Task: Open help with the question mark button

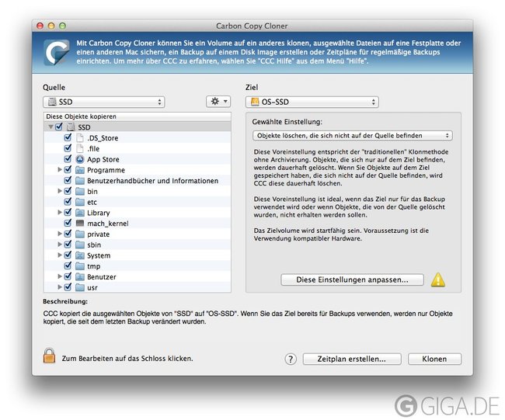Action: pos(291,359)
